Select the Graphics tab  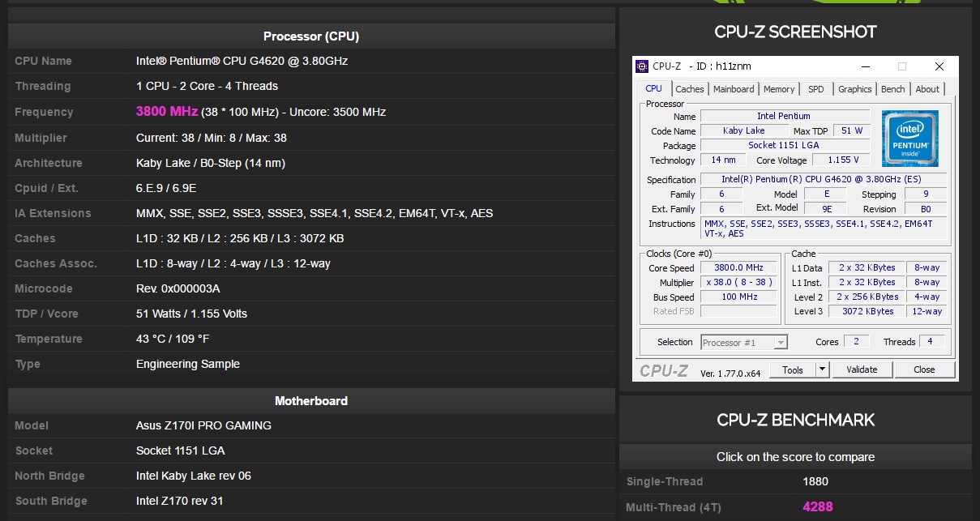(x=855, y=89)
